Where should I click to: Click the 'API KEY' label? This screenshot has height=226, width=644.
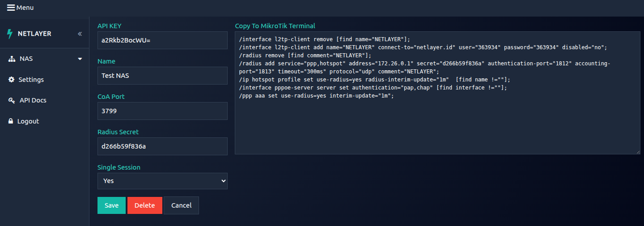pos(110,26)
